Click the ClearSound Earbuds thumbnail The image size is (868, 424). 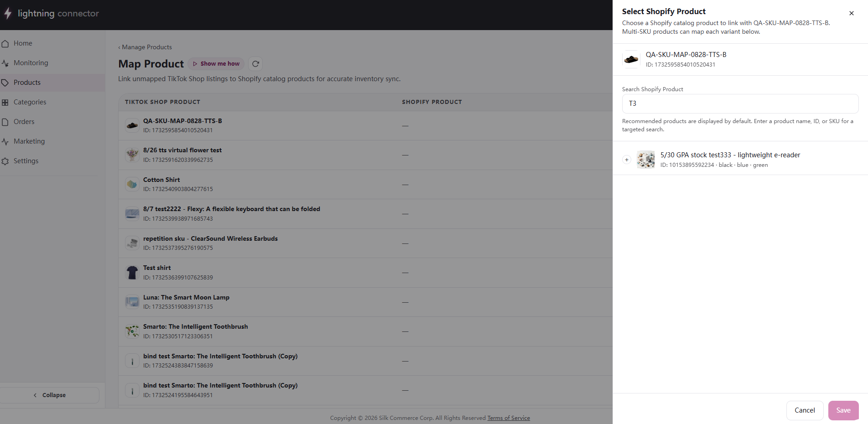132,243
